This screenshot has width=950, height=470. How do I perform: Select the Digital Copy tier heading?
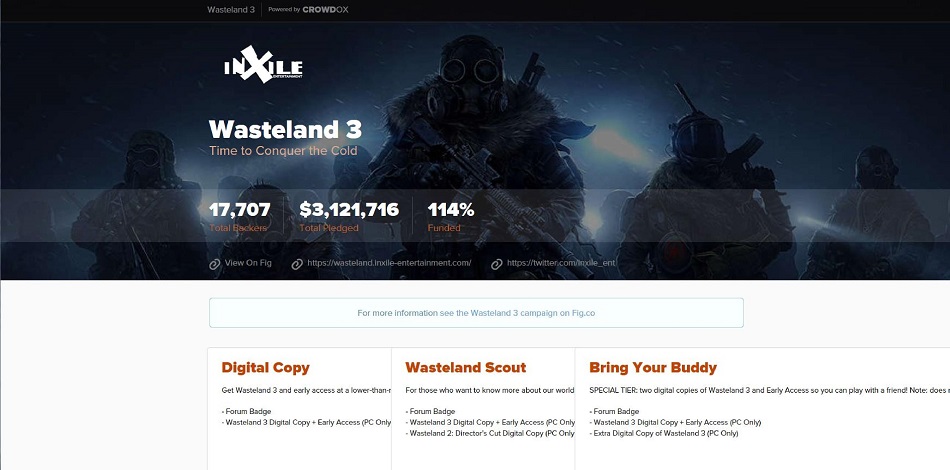[265, 368]
